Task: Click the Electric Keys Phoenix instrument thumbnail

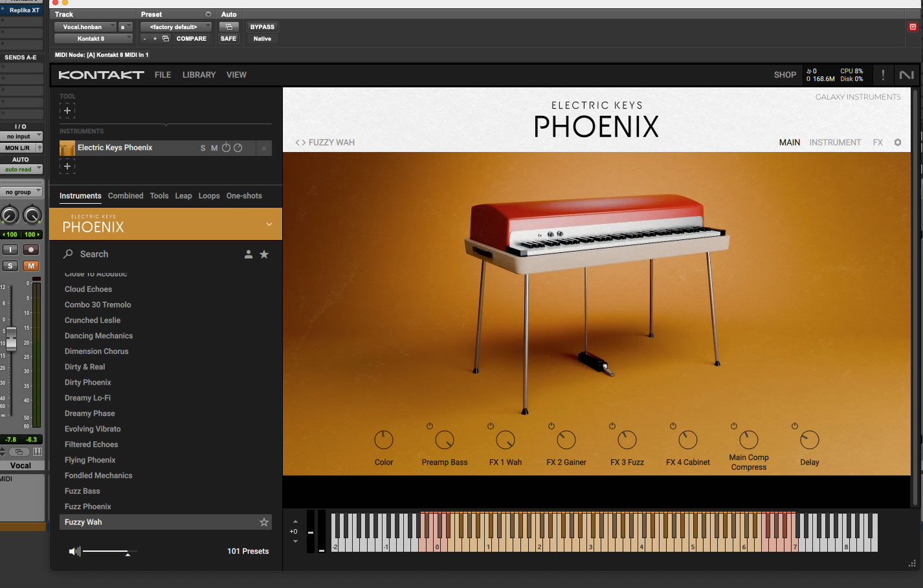Action: [x=67, y=148]
